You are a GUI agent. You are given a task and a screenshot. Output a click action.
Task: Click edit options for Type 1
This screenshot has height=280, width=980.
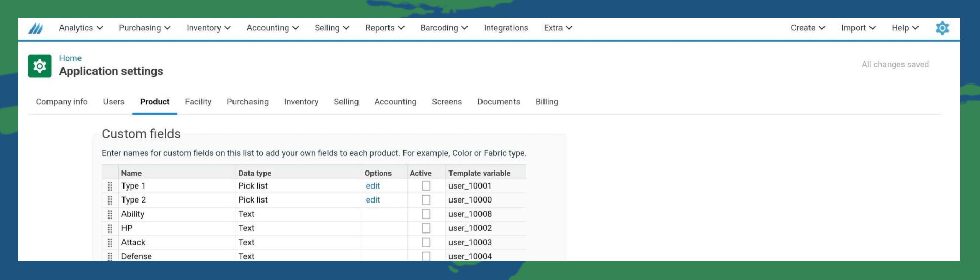372,186
